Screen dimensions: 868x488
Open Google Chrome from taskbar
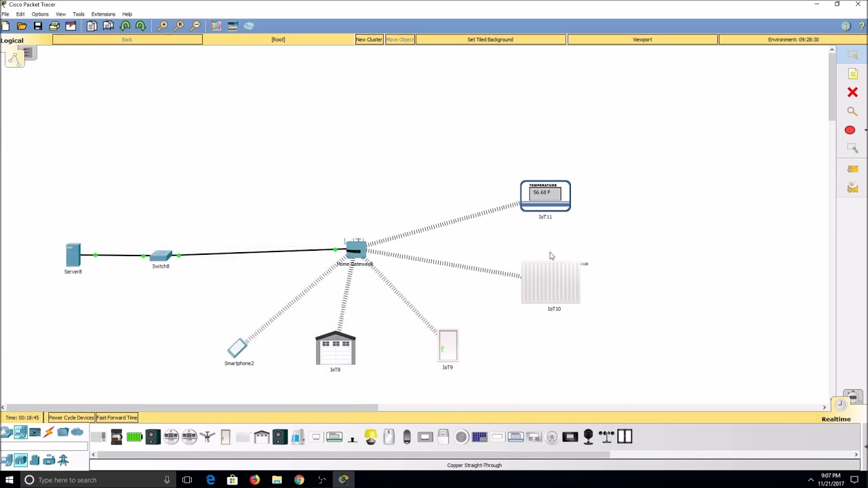(299, 480)
